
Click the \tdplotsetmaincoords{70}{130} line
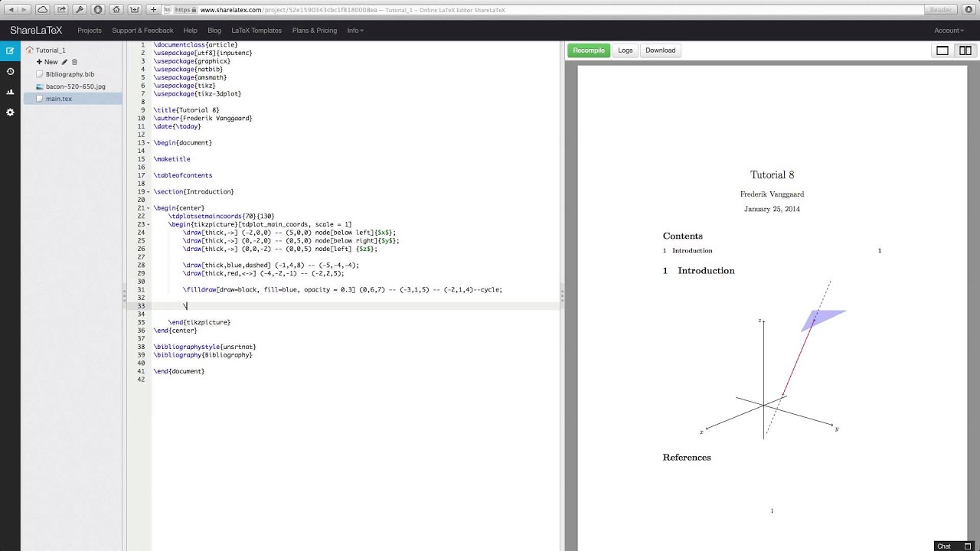point(221,217)
